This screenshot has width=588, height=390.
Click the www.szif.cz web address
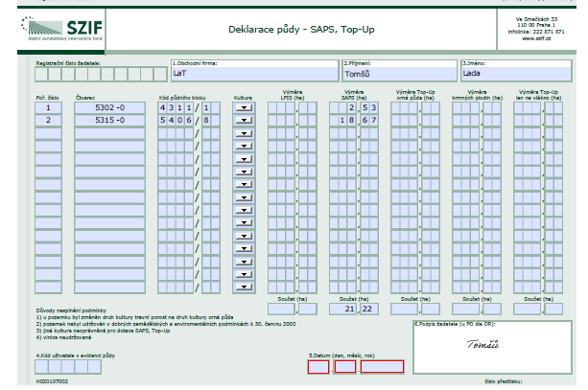coord(536,38)
